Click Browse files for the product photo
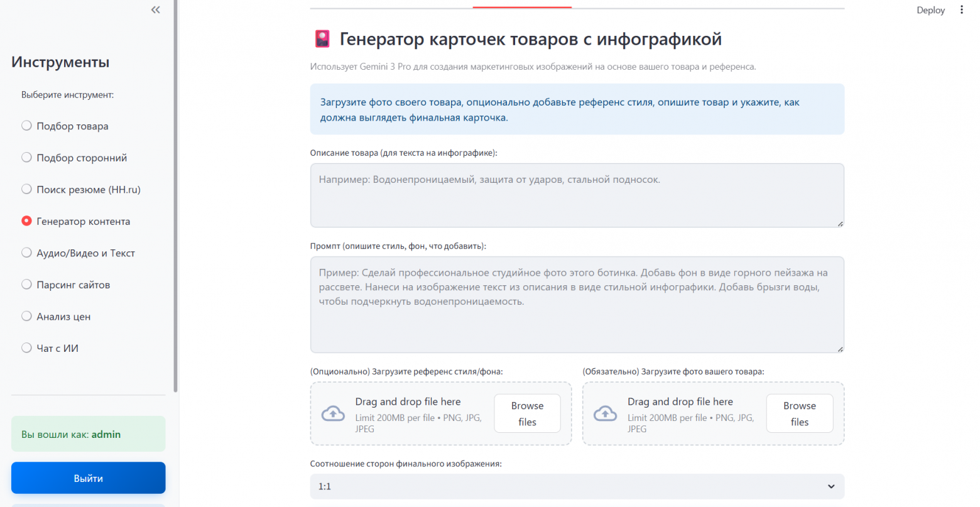This screenshot has width=980, height=507. tap(799, 413)
